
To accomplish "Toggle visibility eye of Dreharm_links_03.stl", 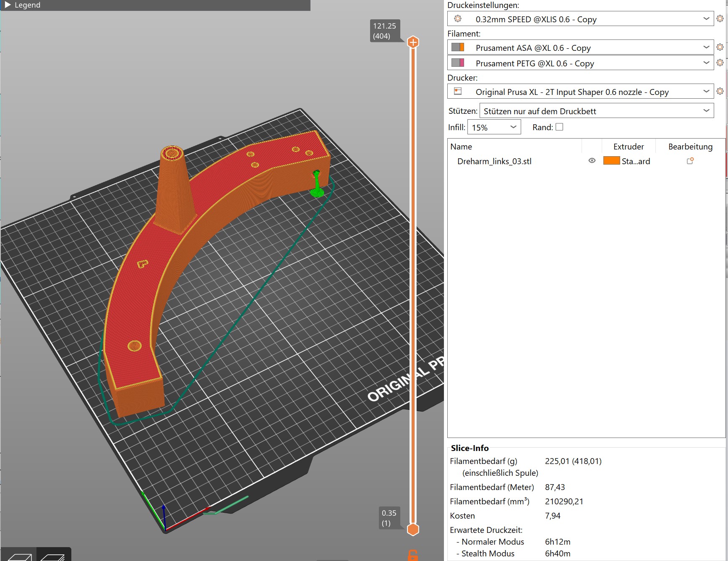I will point(592,161).
